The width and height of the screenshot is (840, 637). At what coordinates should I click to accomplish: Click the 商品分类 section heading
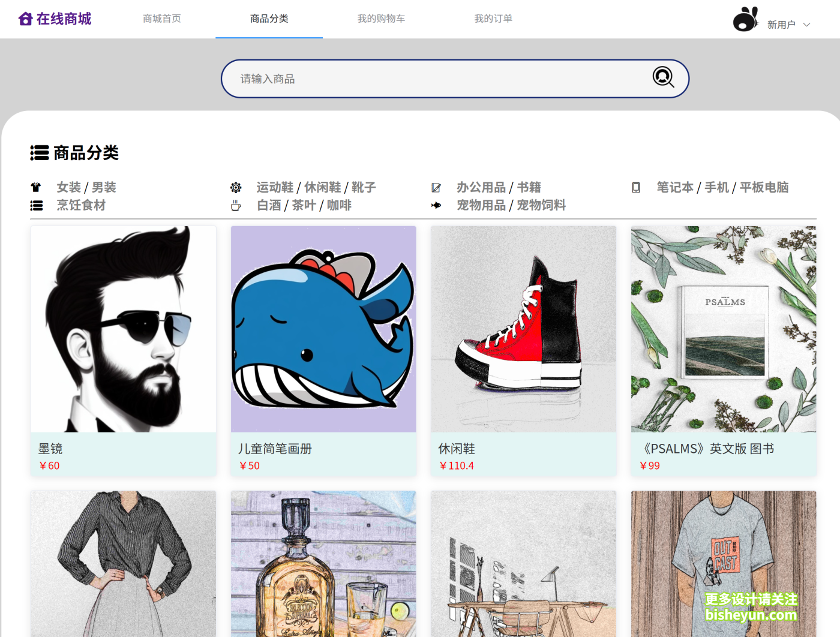(86, 153)
